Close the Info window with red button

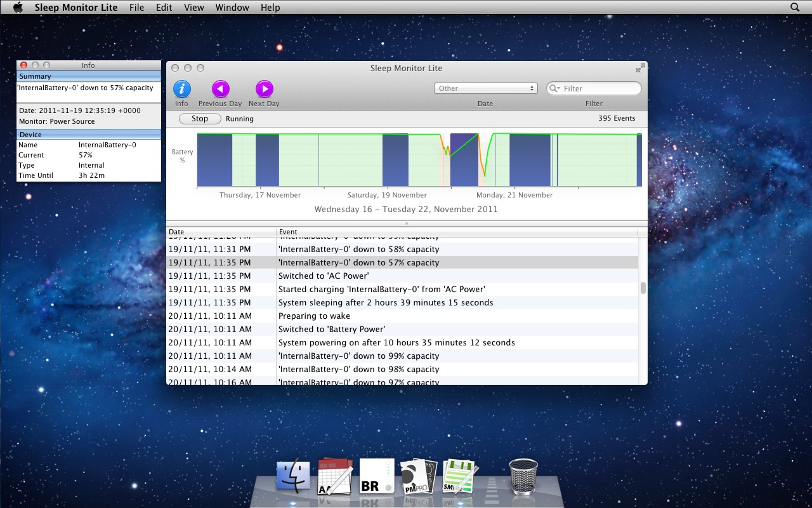coord(23,65)
